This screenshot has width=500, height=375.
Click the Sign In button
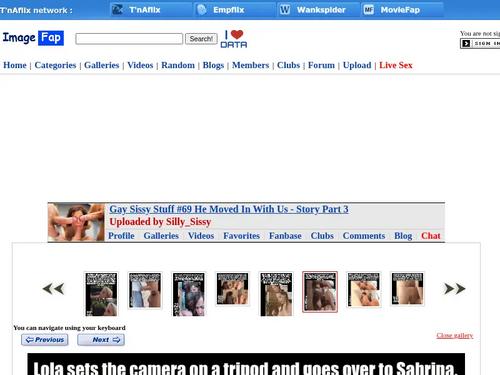[480, 43]
